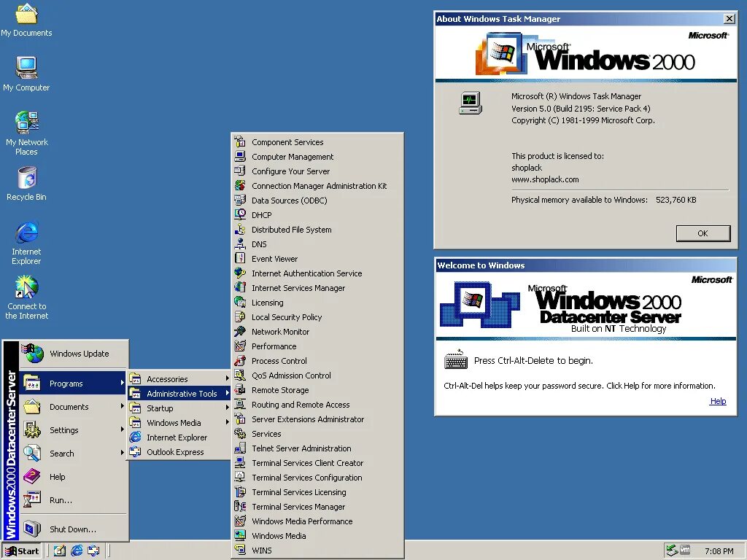
Task: Expand the Documents submenu arrow
Action: point(123,405)
